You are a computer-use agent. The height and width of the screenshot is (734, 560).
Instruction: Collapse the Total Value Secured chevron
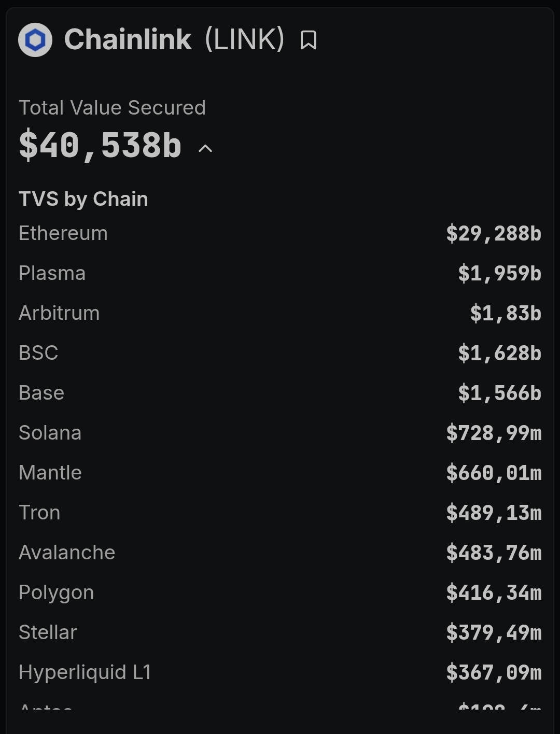click(x=205, y=149)
